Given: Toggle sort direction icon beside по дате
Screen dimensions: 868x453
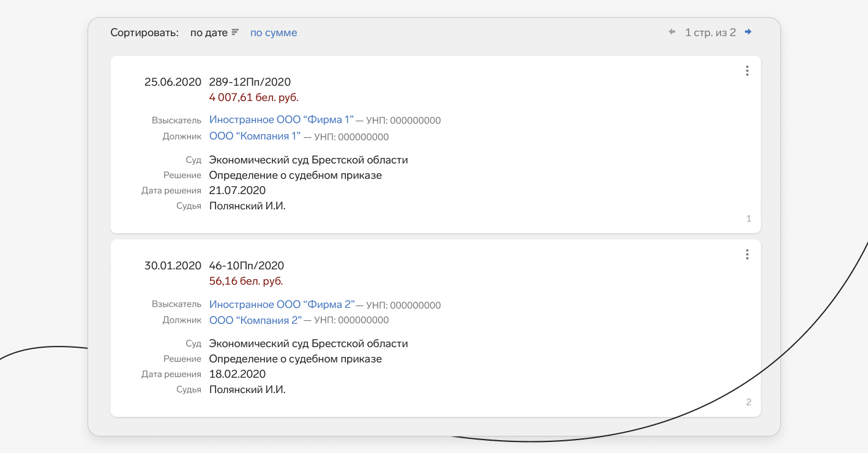Looking at the screenshot, I should pyautogui.click(x=235, y=32).
